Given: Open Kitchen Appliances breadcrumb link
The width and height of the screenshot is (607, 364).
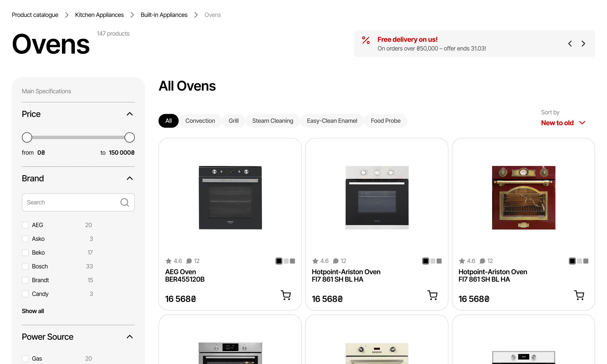Looking at the screenshot, I should pyautogui.click(x=99, y=15).
